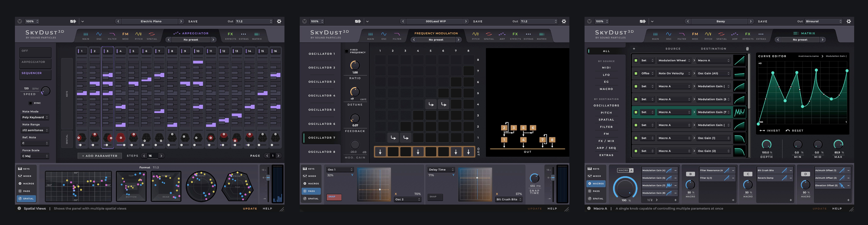The width and height of the screenshot is (868, 225).
Task: Adjust the DEPTH knob in curve editor
Action: [x=767, y=145]
